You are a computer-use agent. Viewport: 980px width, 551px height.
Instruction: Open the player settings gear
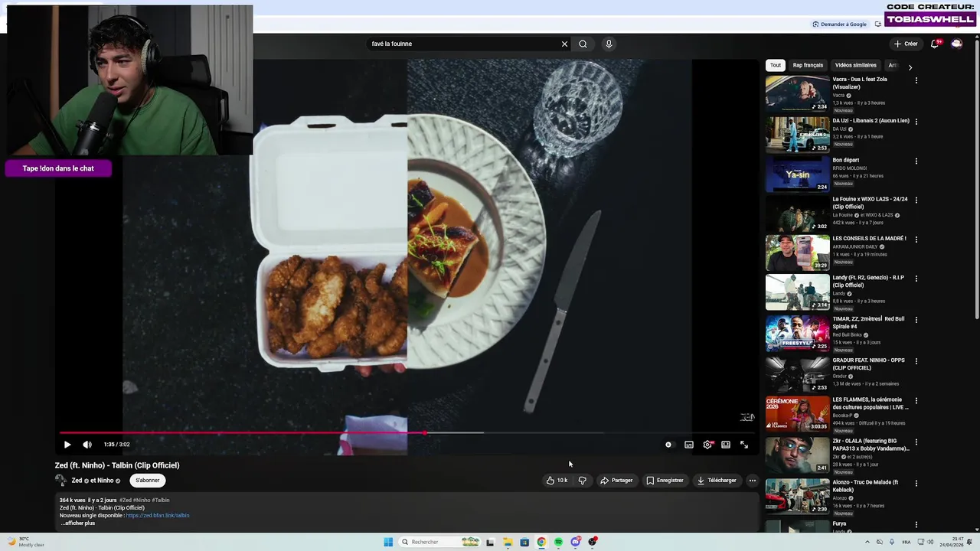[x=707, y=445]
